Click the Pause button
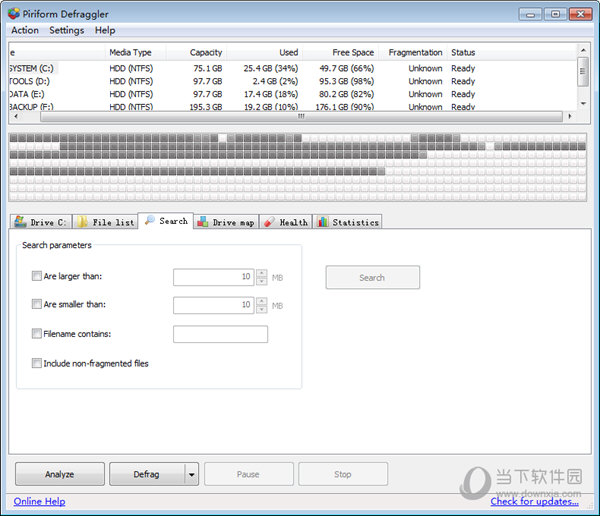Viewport: 600px width, 516px height. [x=249, y=474]
